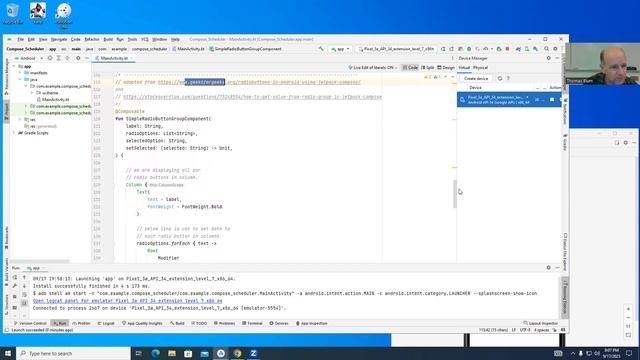Select MainActivity.kt in the project tree
This screenshot has height=360, width=640.
coord(55,100)
